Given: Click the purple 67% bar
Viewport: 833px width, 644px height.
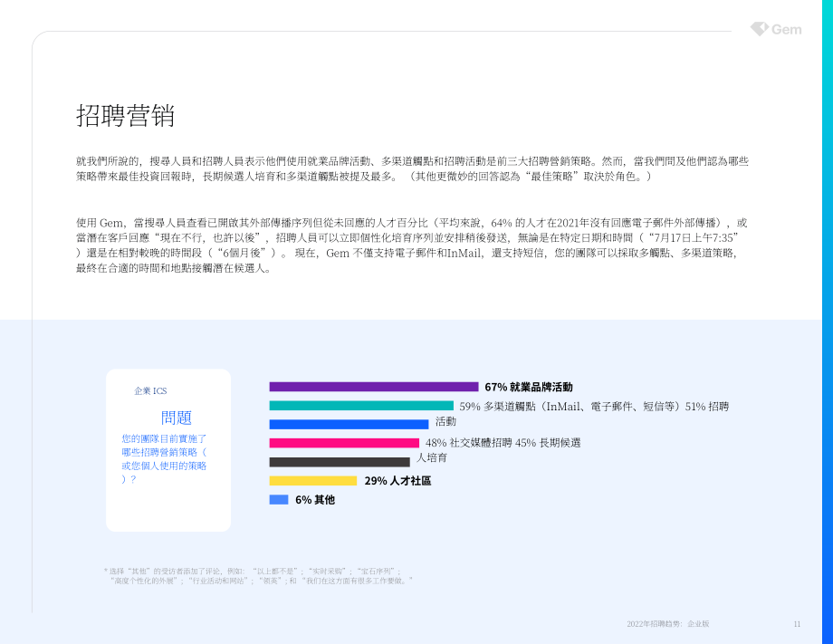Looking at the screenshot, I should point(374,387).
